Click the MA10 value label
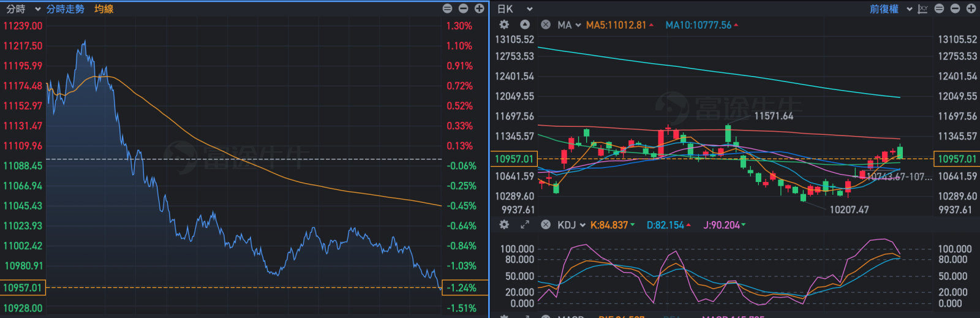Image resolution: width=980 pixels, height=318 pixels. click(701, 25)
